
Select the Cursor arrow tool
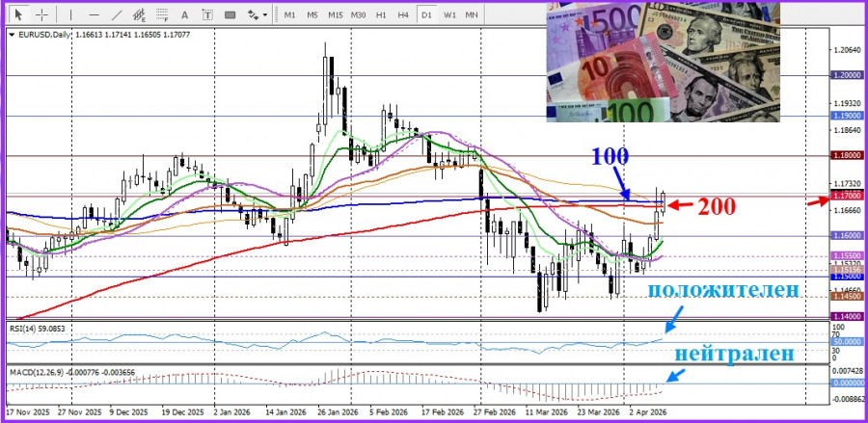point(19,14)
